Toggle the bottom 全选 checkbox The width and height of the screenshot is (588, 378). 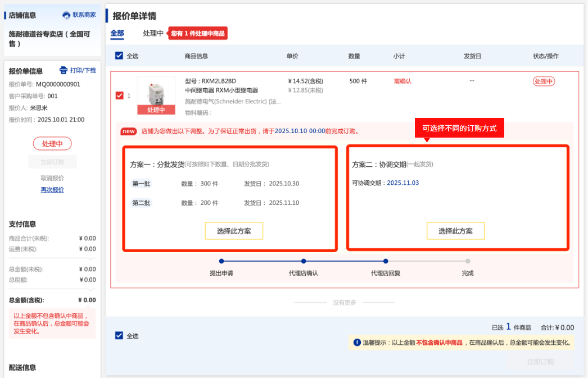(x=119, y=335)
